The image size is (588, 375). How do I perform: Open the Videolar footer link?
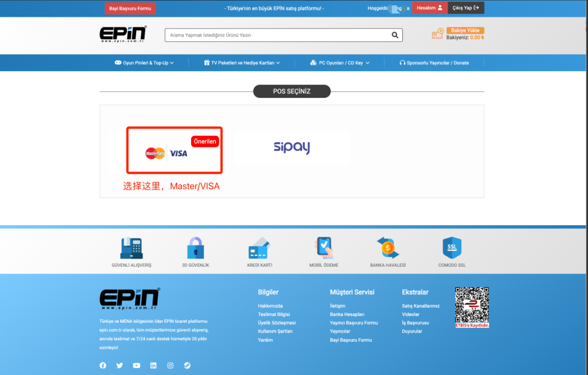pos(411,314)
